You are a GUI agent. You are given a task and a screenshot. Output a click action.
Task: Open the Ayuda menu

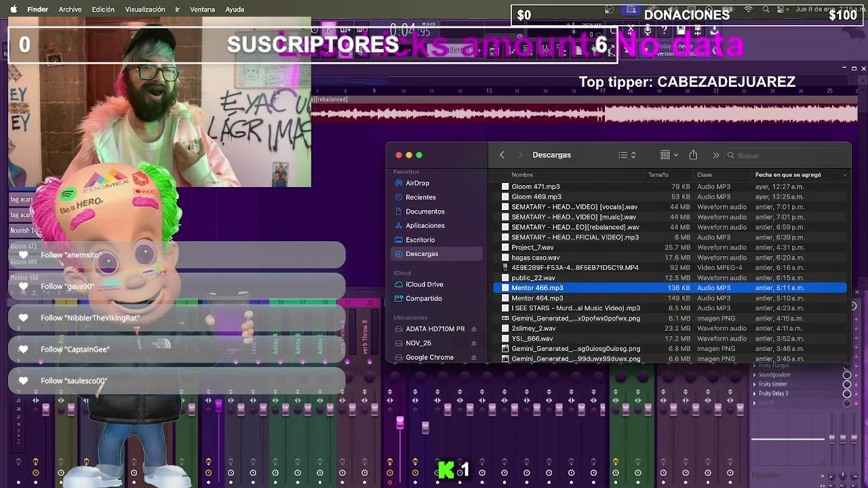click(x=235, y=9)
